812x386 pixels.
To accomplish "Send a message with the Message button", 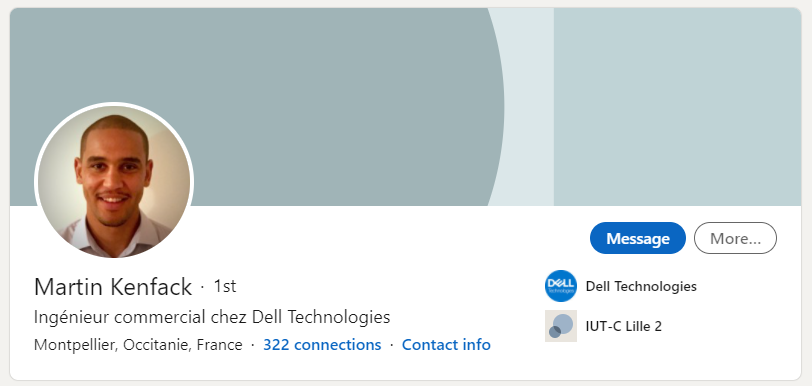I will [x=637, y=238].
